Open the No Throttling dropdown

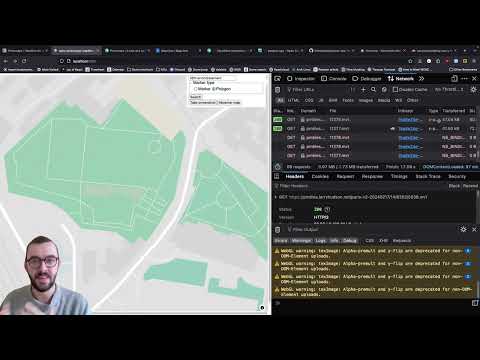click(x=449, y=90)
